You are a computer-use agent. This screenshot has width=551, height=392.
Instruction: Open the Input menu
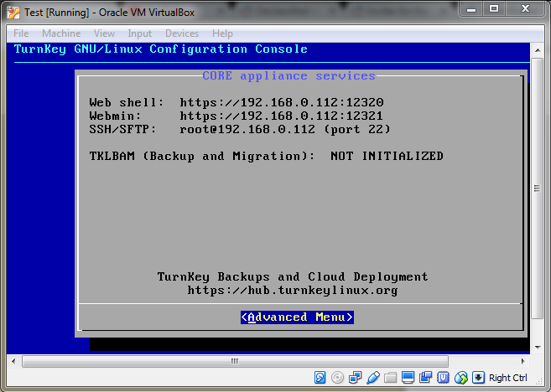pyautogui.click(x=140, y=34)
